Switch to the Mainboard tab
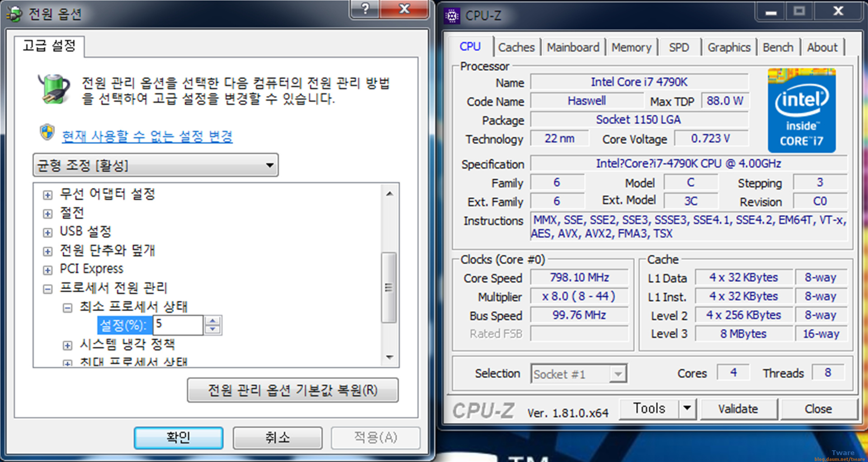This screenshot has width=868, height=462. (573, 47)
